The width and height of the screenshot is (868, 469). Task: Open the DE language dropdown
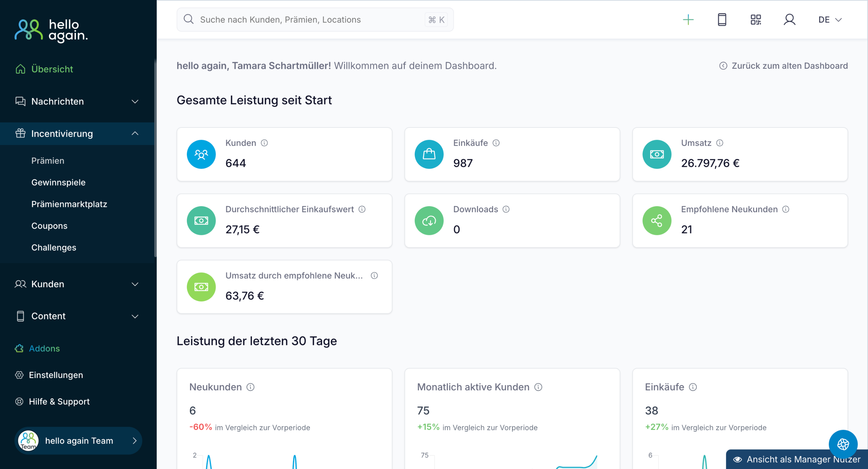830,20
